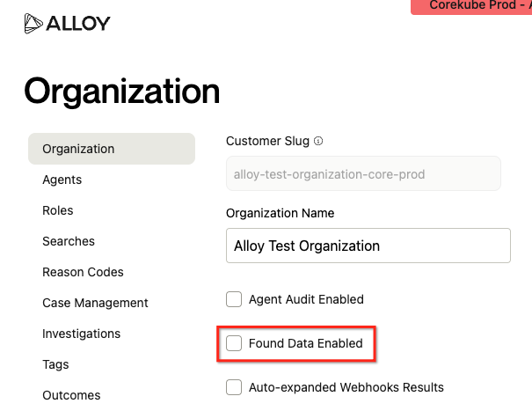The height and width of the screenshot is (411, 532).
Task: Click the Customer Slug label text
Action: pos(267,141)
